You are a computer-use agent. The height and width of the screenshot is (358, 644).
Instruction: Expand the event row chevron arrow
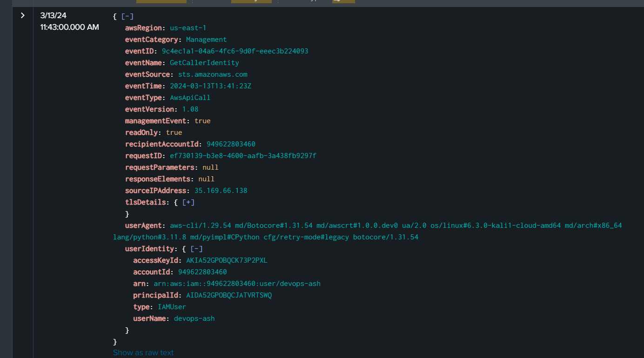(22, 16)
